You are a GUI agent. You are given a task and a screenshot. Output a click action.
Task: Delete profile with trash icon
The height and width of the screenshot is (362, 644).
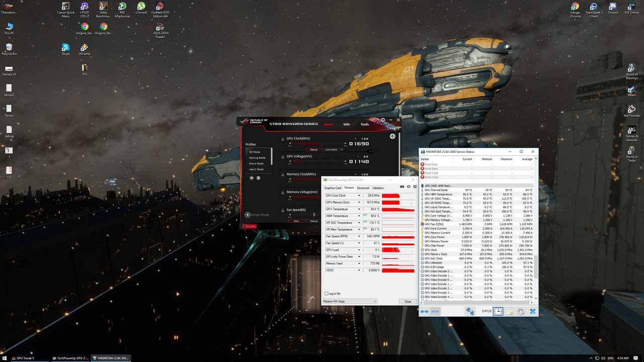pos(259,178)
